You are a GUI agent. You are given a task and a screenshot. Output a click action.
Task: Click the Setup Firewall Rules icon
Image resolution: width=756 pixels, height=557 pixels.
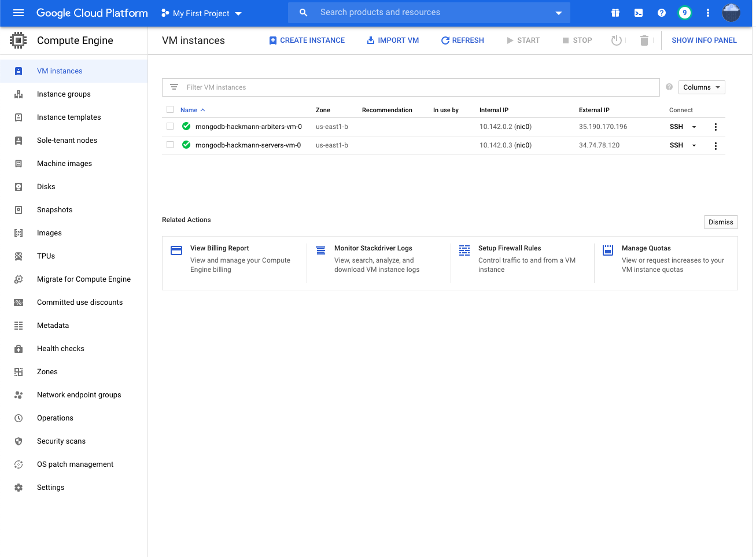tap(464, 250)
